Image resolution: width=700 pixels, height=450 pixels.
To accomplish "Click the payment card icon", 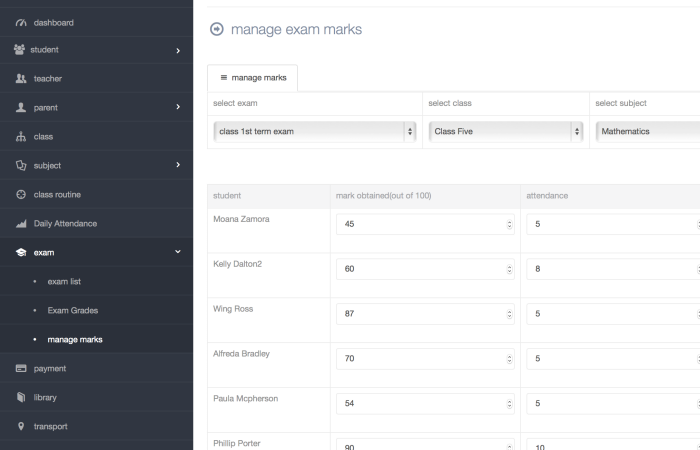I will 21,369.
